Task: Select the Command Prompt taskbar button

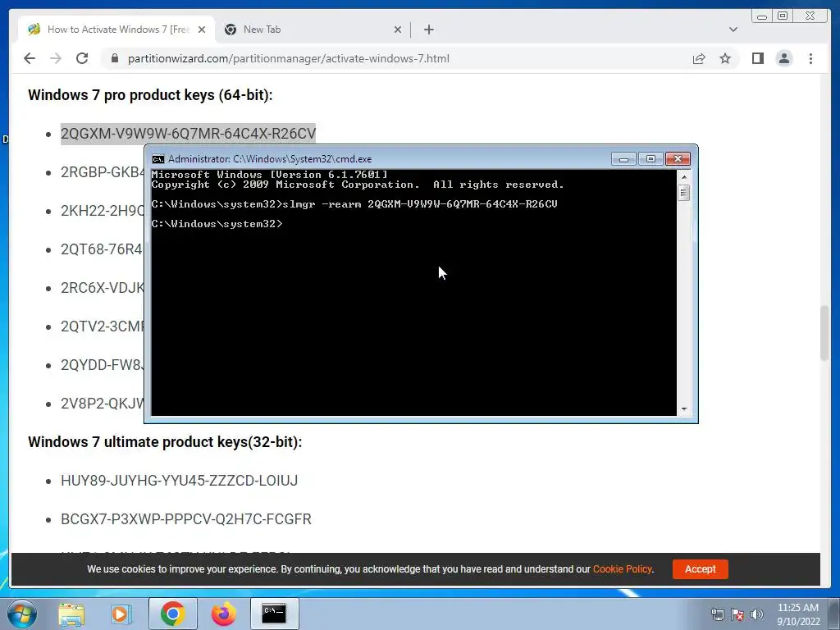Action: coord(274,614)
